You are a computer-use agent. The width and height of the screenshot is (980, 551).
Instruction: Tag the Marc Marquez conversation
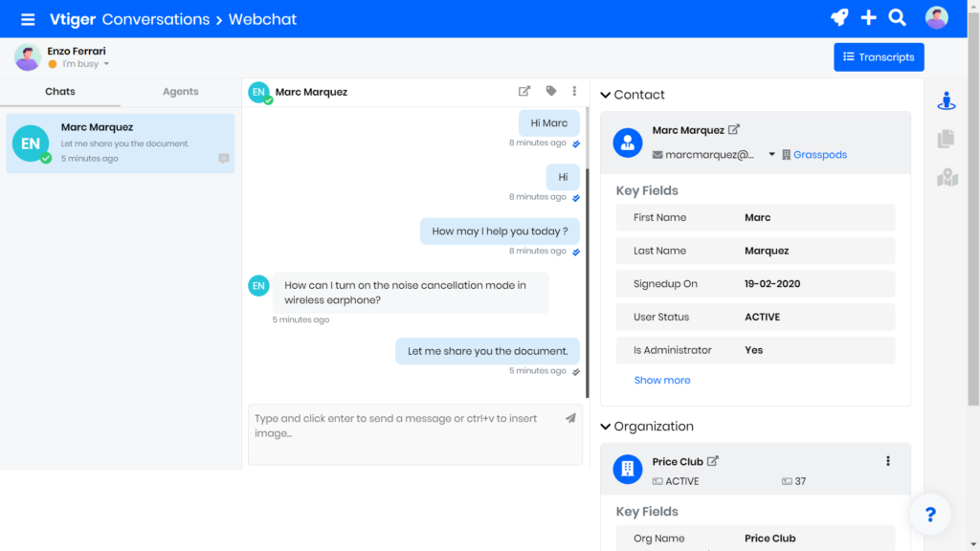[550, 91]
